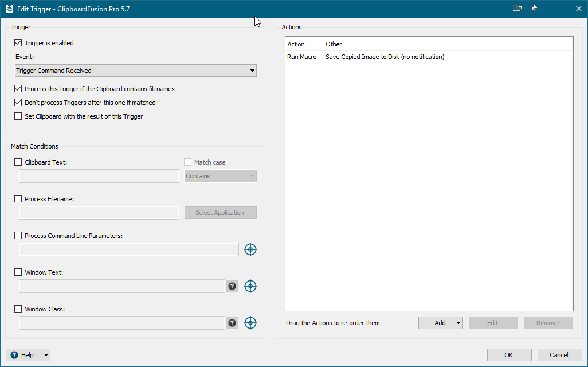The image size is (588, 367).
Task: Uncheck 'Don't process Triggers after this one'
Action: pos(18,103)
